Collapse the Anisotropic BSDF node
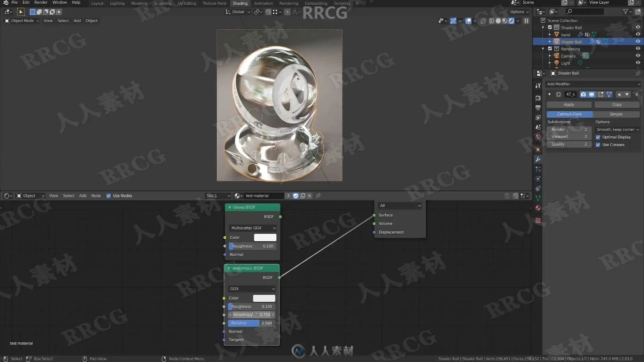Screen dimensions: 644x362 (x=229, y=268)
